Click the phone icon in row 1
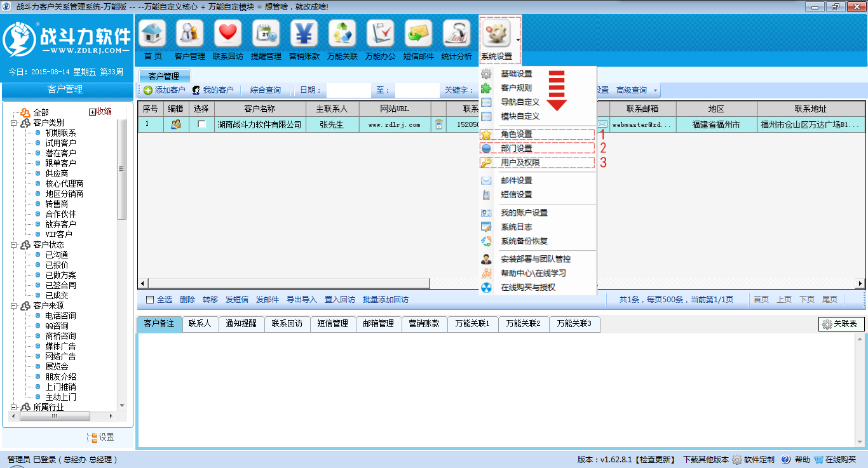 click(x=438, y=124)
